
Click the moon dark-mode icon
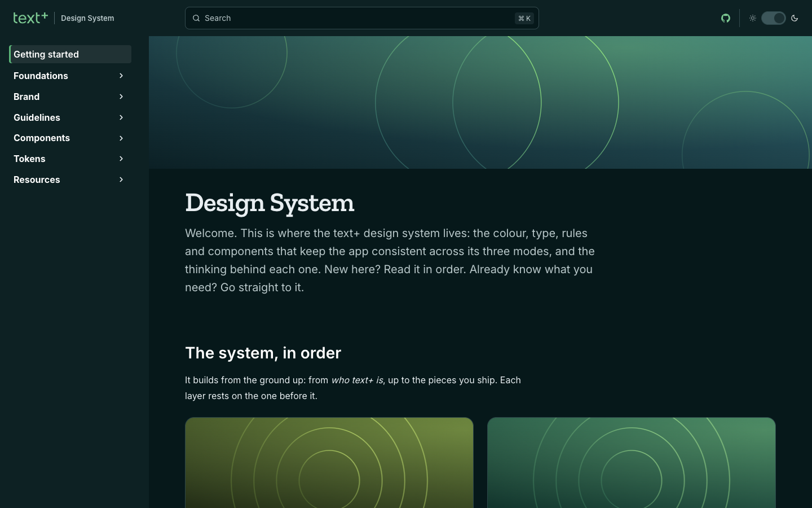[x=795, y=18]
